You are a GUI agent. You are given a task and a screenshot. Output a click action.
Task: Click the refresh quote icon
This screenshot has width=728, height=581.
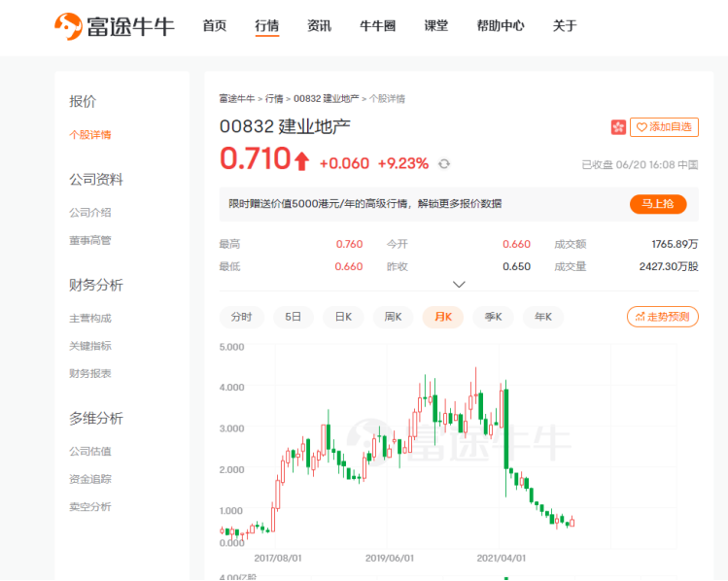444,164
